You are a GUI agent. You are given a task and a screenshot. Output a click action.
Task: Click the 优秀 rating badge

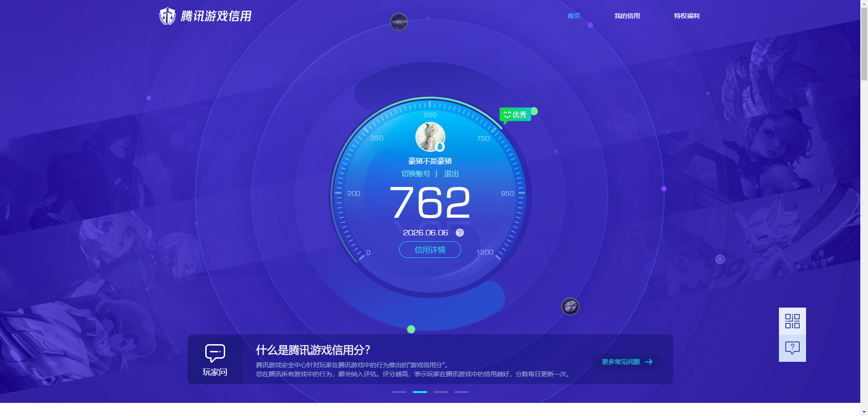[x=515, y=115]
